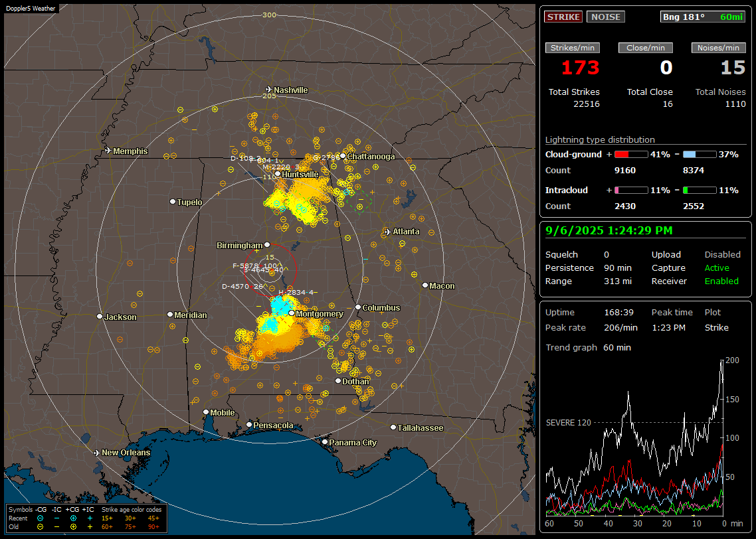Select the Jackson city marker dot
Viewport: 756px width, 539px height.
pos(100,317)
